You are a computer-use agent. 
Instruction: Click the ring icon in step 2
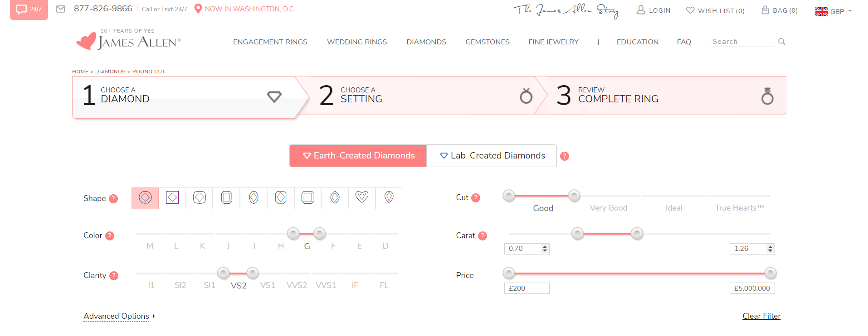pos(526,96)
